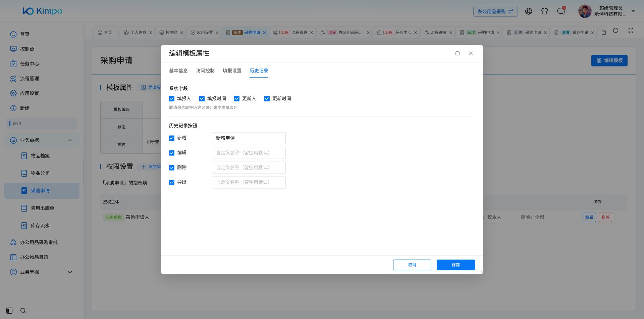The image size is (644, 319).
Task: Disable the 新增 history button
Action: pyautogui.click(x=172, y=138)
